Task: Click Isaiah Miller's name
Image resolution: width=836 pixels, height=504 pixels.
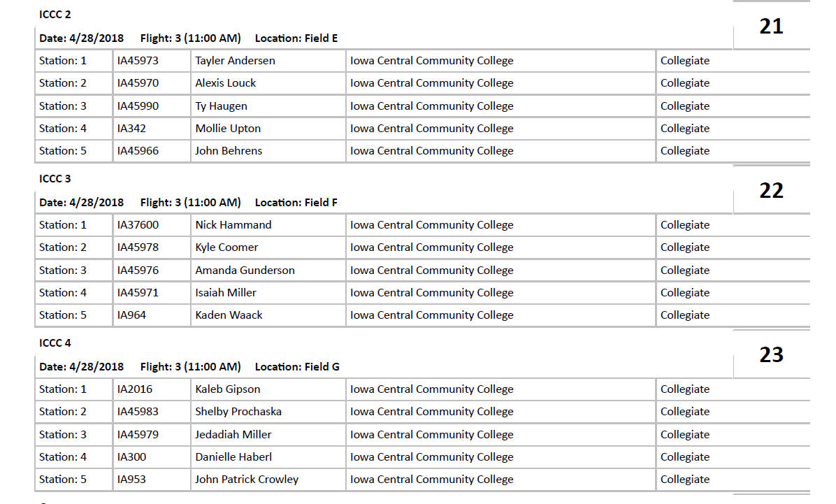Action: 225,293
